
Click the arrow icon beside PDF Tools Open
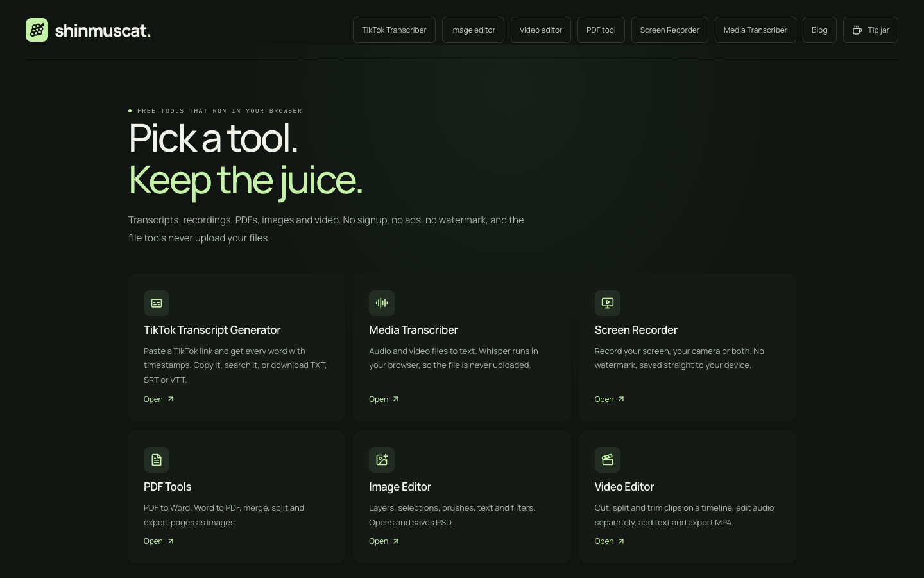(x=171, y=541)
